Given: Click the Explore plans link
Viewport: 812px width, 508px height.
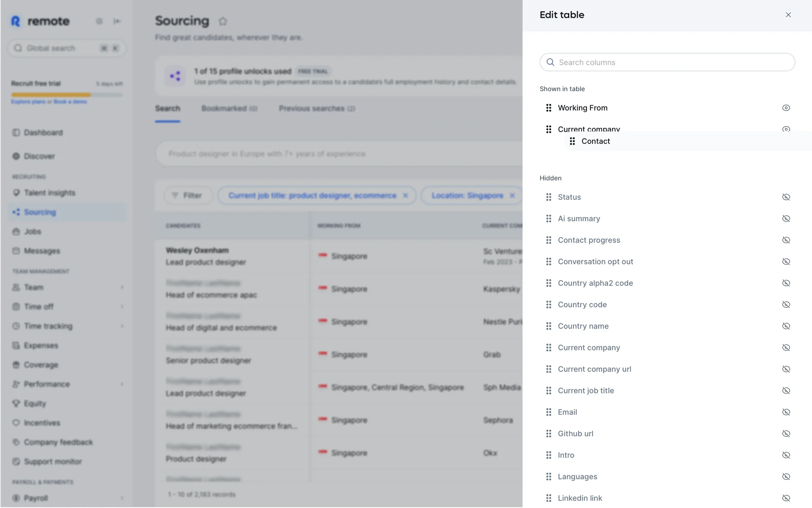Looking at the screenshot, I should (28, 102).
